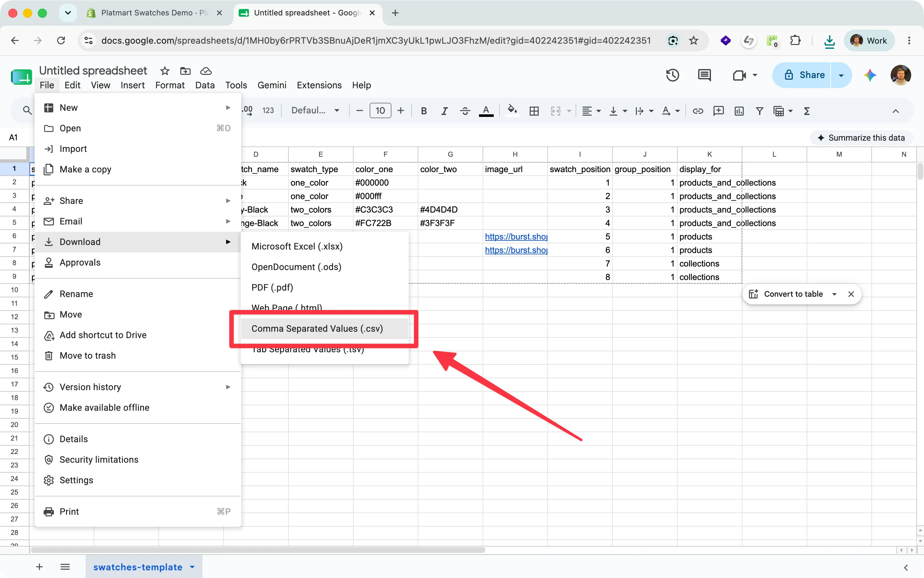Open the text rotation dropdown
The width and height of the screenshot is (924, 578).
pos(671,111)
